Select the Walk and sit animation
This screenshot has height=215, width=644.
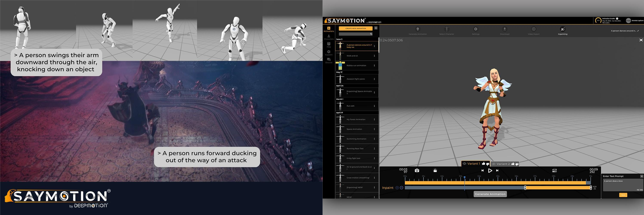[357, 56]
